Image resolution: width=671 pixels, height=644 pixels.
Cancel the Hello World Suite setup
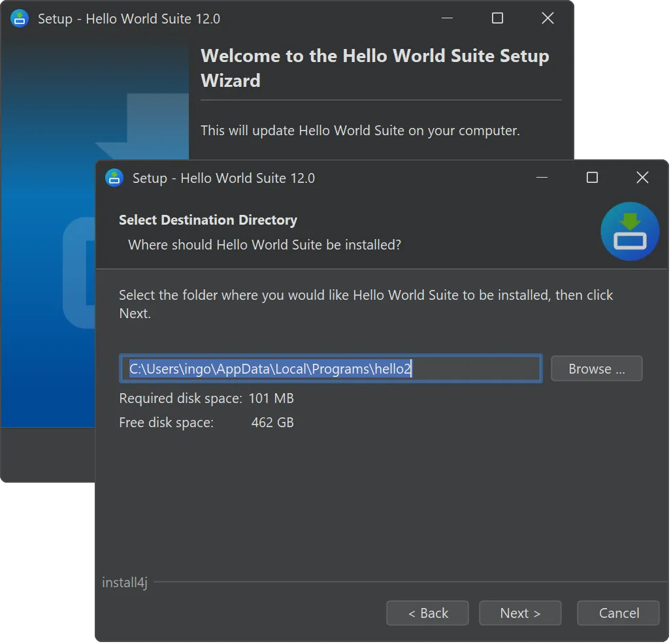618,613
